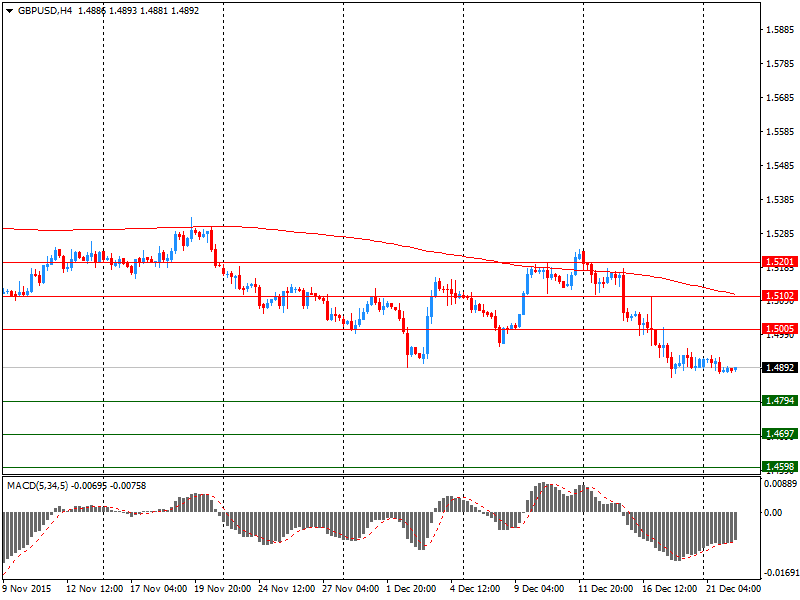800x600 pixels.
Task: Select the MACD zero level 0.00 label
Action: point(773,513)
